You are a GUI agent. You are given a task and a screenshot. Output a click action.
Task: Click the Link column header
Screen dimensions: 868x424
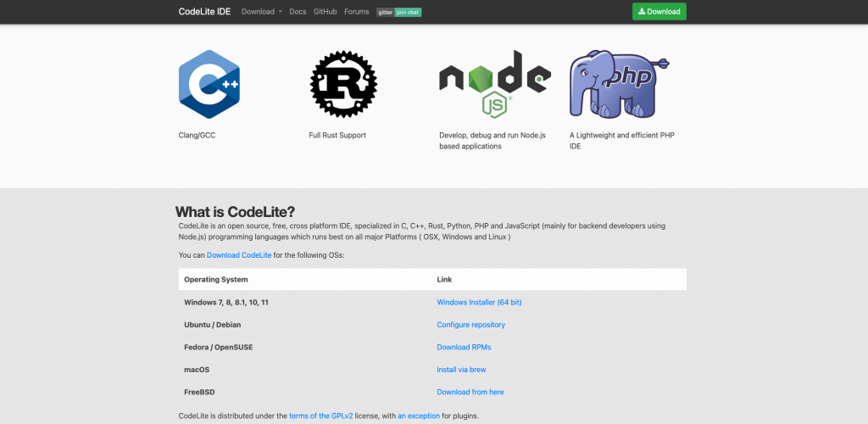444,280
